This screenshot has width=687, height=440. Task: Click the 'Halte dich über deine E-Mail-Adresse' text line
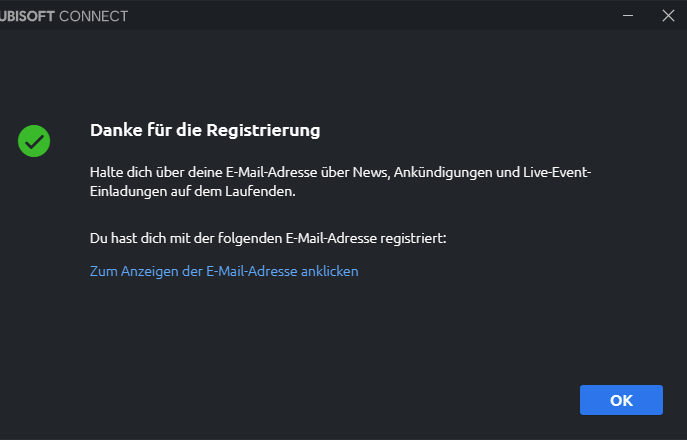tap(340, 173)
